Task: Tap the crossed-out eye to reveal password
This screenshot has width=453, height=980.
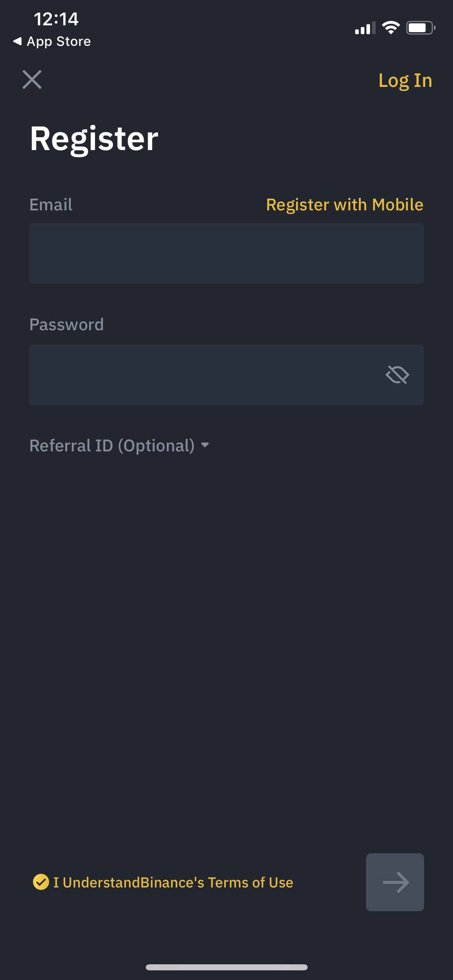Action: point(398,375)
